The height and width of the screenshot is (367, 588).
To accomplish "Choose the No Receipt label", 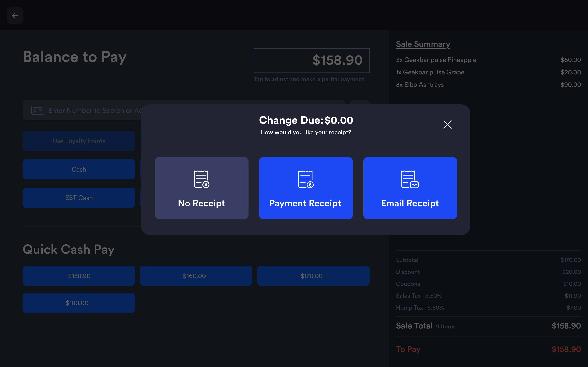I will coord(201,203).
